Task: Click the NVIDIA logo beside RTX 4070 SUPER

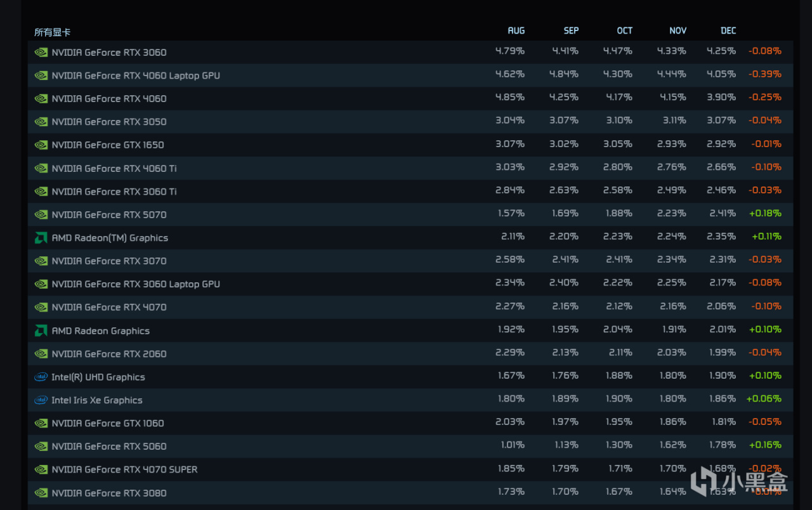Action: coord(41,469)
